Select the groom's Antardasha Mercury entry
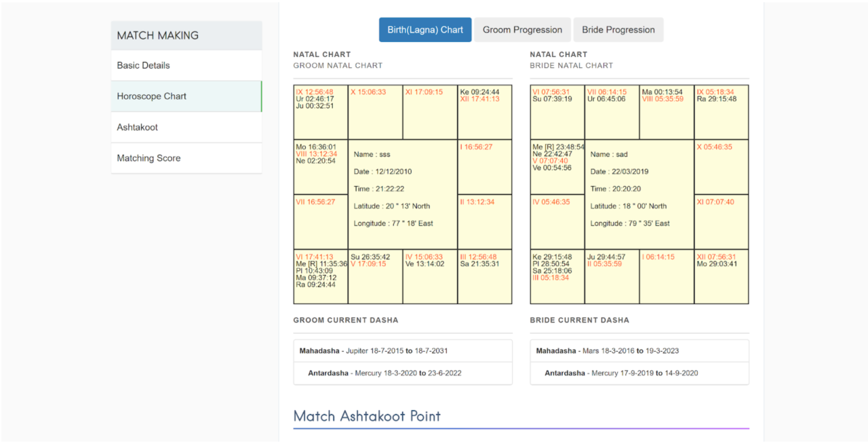 point(403,373)
